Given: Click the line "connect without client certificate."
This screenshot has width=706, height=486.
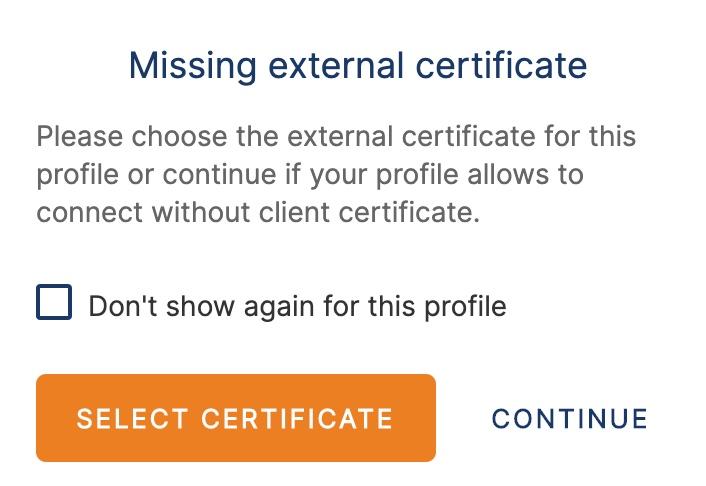Looking at the screenshot, I should (259, 213).
